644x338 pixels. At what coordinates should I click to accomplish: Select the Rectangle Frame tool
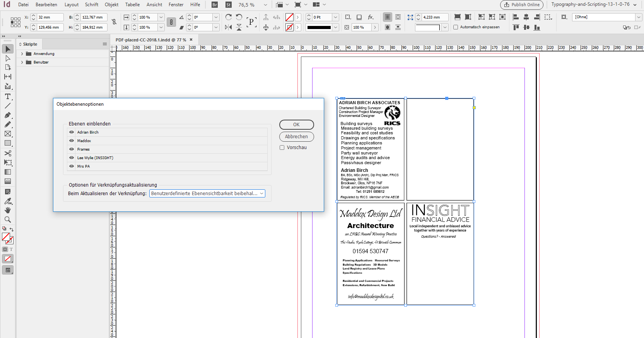coord(8,134)
